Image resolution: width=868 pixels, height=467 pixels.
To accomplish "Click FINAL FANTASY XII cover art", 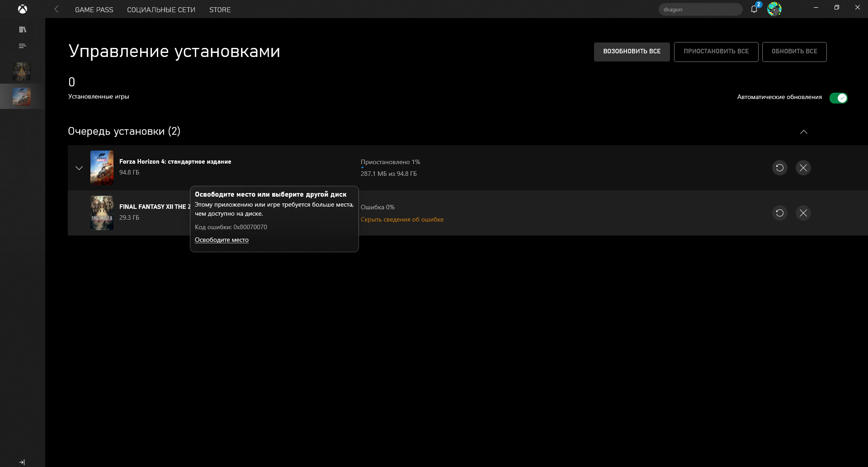I will coord(102,213).
